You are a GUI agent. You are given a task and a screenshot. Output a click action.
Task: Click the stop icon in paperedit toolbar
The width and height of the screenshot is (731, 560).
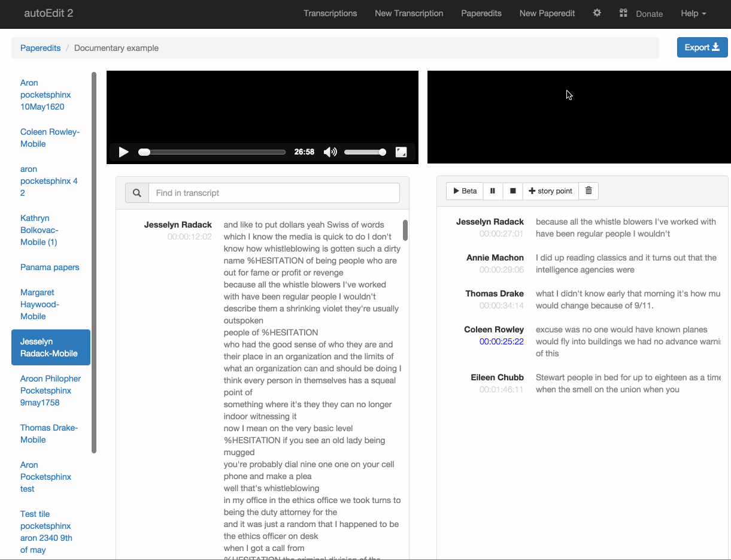512,191
